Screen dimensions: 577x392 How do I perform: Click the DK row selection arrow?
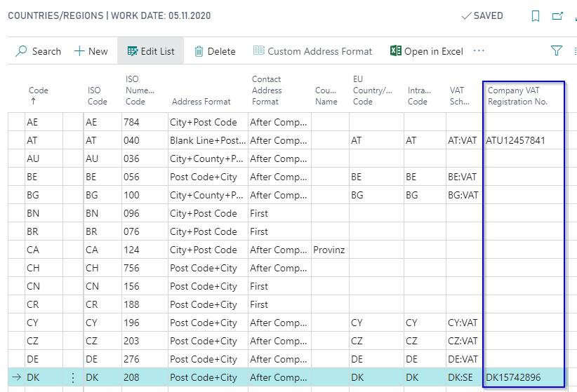(17, 377)
